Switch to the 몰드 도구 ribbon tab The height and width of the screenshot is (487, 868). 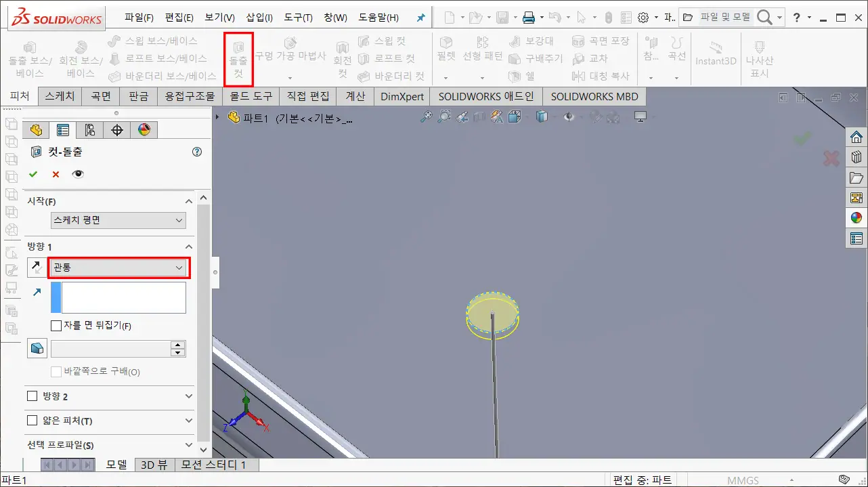pyautogui.click(x=251, y=96)
